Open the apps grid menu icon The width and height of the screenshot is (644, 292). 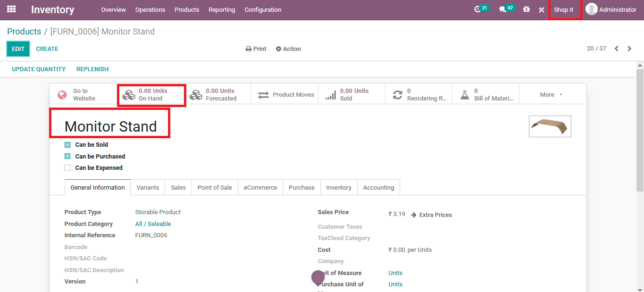(11, 9)
